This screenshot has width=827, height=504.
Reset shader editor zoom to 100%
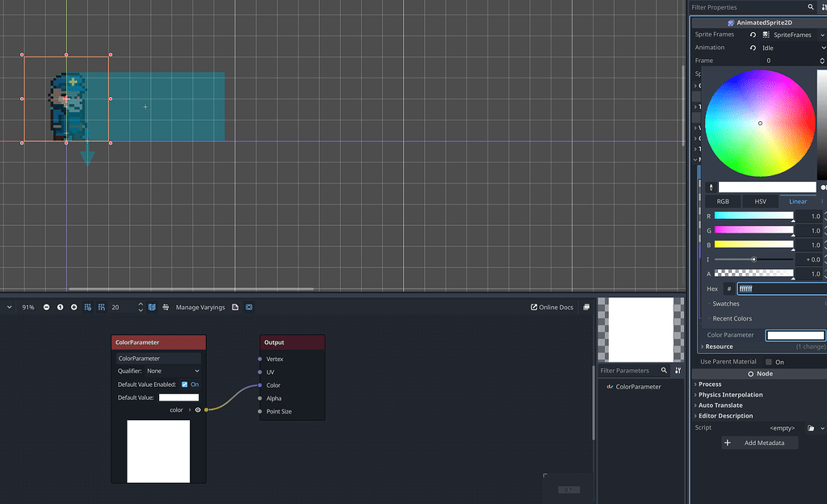[x=60, y=307]
